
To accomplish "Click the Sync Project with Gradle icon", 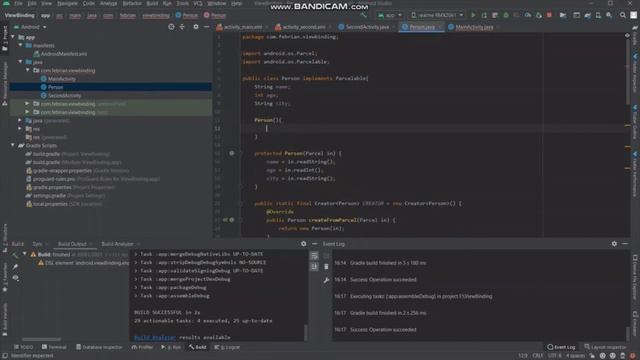I will click(x=587, y=15).
